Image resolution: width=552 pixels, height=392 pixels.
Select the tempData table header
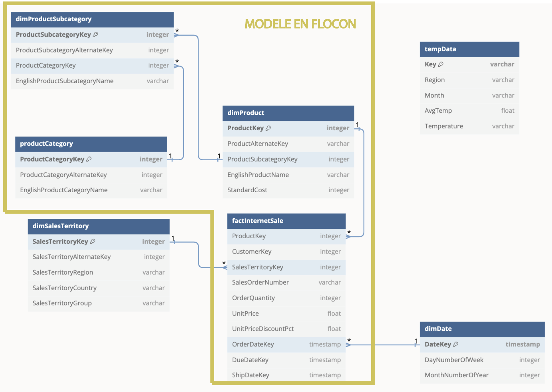click(469, 49)
